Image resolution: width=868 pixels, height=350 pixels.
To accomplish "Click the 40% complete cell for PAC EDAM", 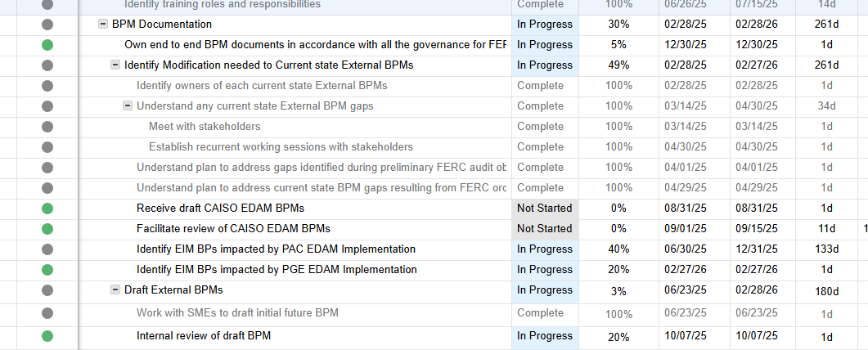I will [x=619, y=249].
